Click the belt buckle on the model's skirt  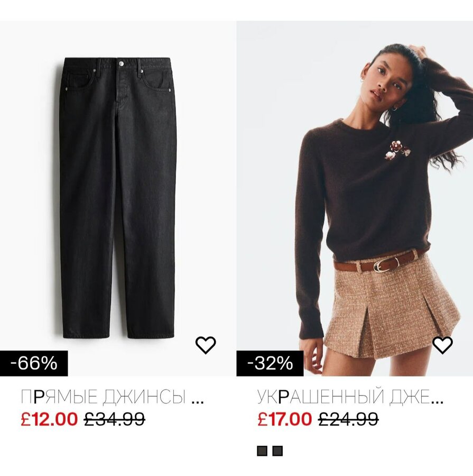pyautogui.click(x=382, y=265)
